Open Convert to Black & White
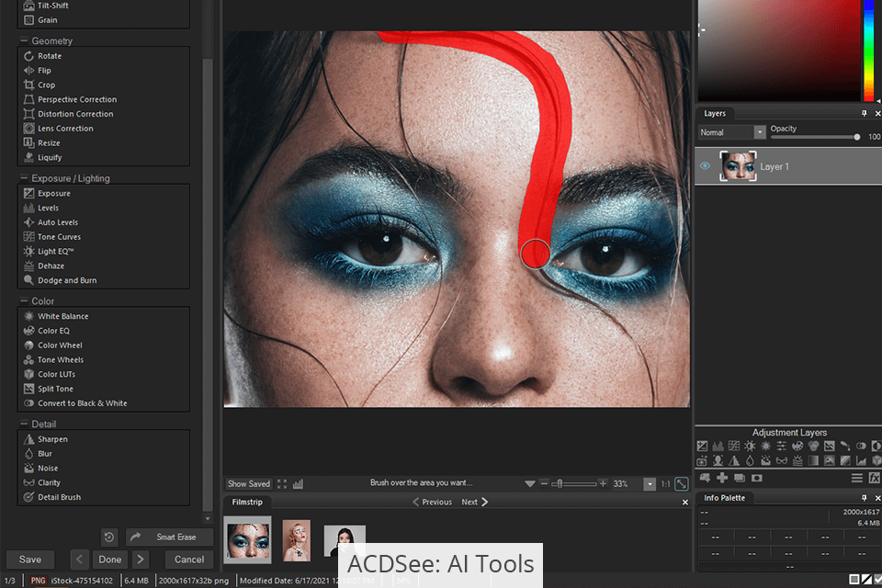Image resolution: width=882 pixels, height=588 pixels. pos(75,403)
